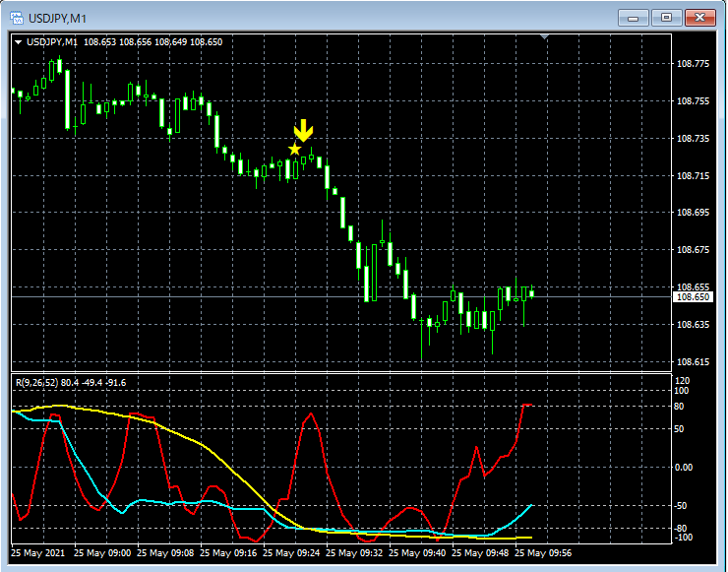
Task: Click price scale value 108.715
Action: click(694, 175)
